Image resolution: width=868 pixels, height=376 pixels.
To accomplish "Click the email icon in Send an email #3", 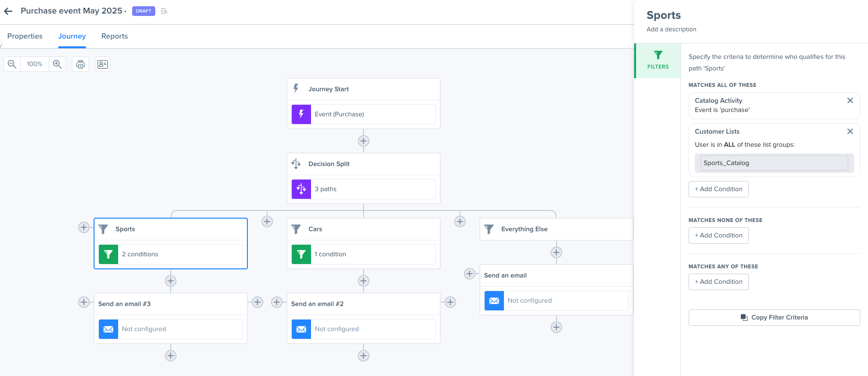I will pyautogui.click(x=108, y=329).
